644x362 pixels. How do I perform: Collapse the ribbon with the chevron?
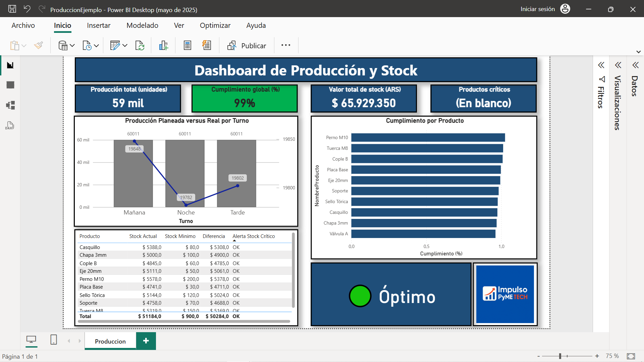click(639, 52)
